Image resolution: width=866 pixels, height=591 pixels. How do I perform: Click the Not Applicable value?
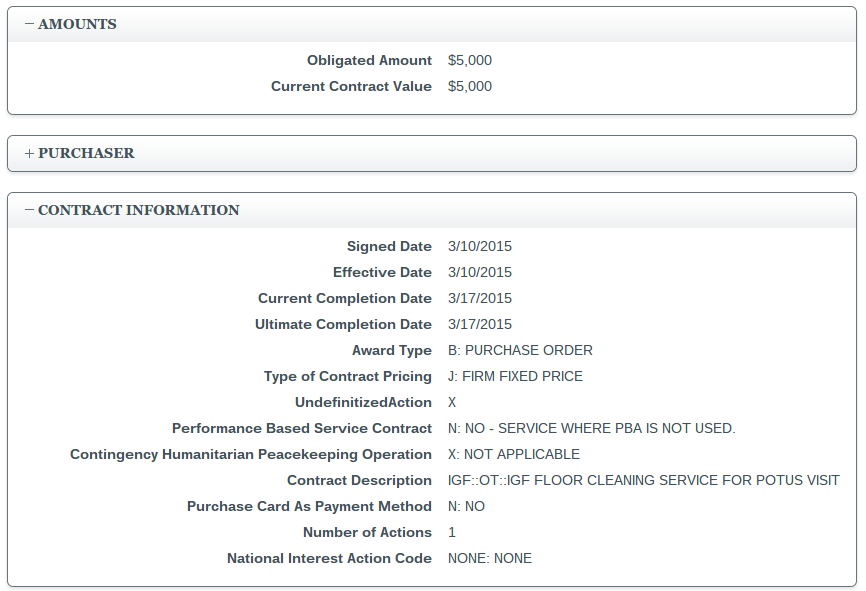pyautogui.click(x=514, y=454)
